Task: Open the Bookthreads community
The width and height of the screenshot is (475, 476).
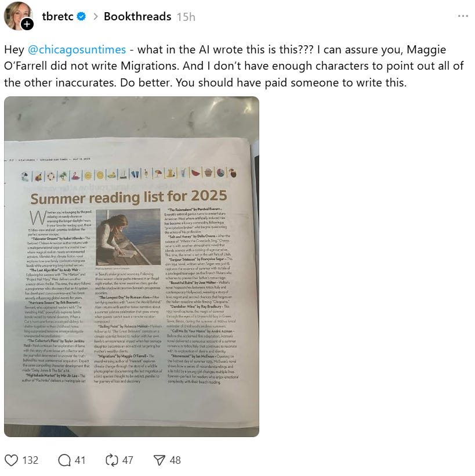Action: point(137,16)
